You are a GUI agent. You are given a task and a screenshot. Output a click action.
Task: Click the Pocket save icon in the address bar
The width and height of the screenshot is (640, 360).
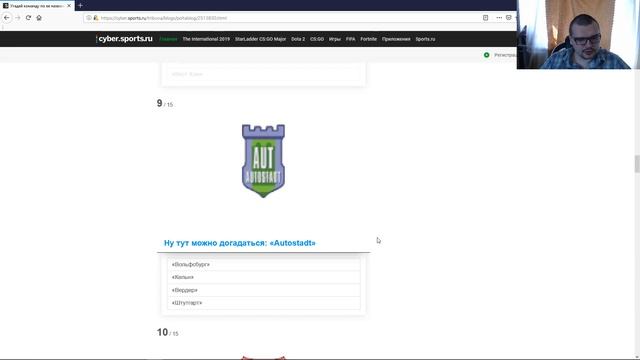pos(509,18)
